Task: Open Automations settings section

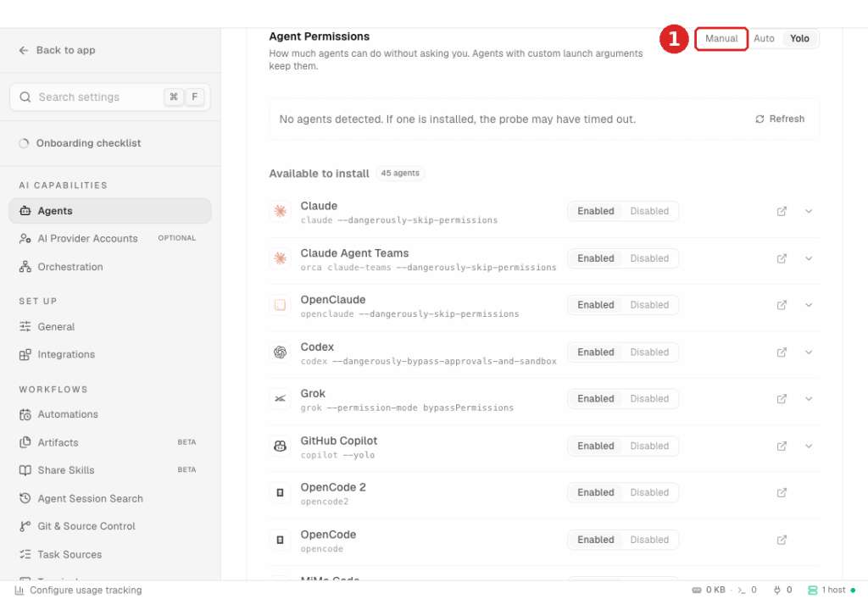Action: pyautogui.click(x=110, y=414)
